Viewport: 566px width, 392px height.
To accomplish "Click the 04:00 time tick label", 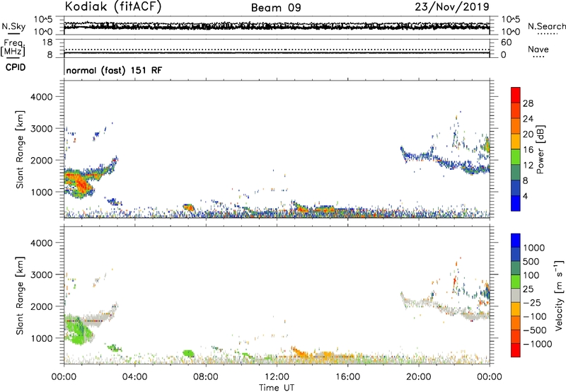I will [134, 377].
